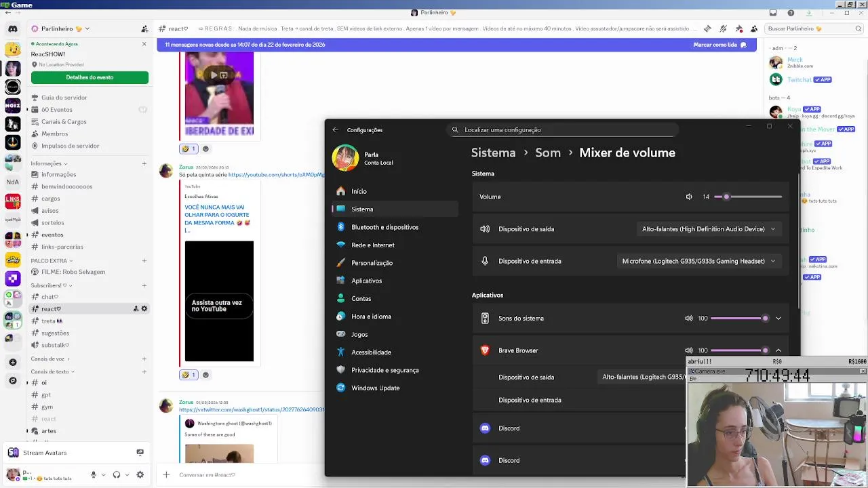Open Guia do servidor
868x488 pixels.
tap(88, 98)
